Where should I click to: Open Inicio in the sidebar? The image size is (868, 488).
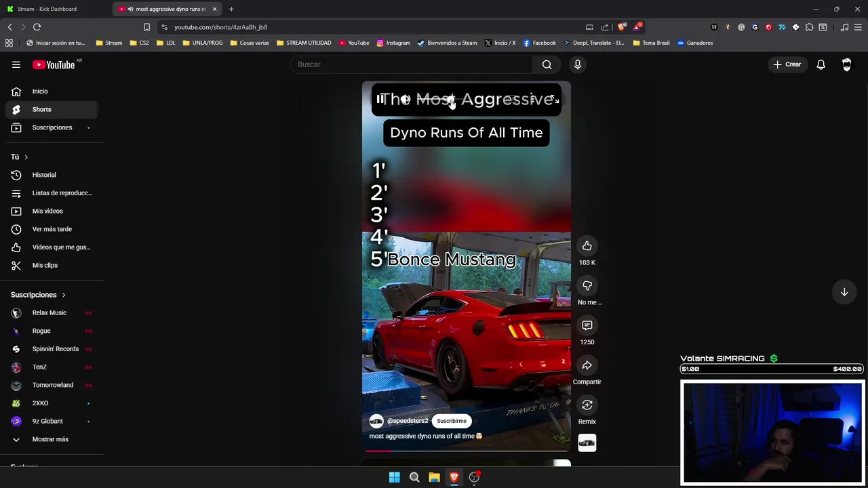tap(51, 91)
